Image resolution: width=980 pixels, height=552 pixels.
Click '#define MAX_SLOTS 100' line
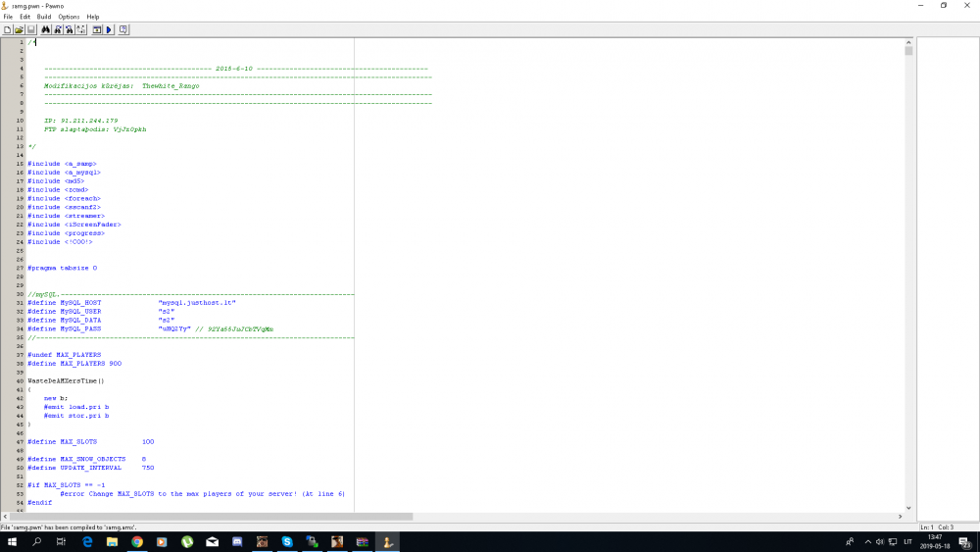click(x=90, y=441)
